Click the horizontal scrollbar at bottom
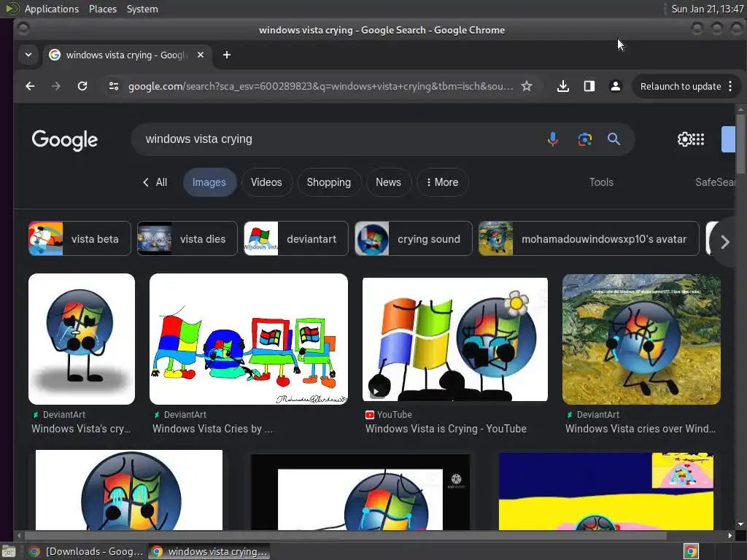Viewport: 747px width, 560px height. (x=345, y=535)
